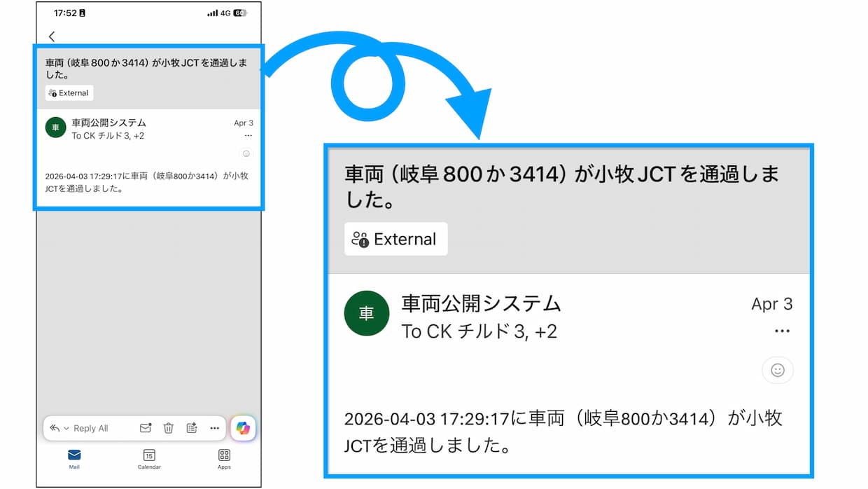Click the note-with-sparkle icon beside trash
The image size is (868, 489).
[192, 428]
